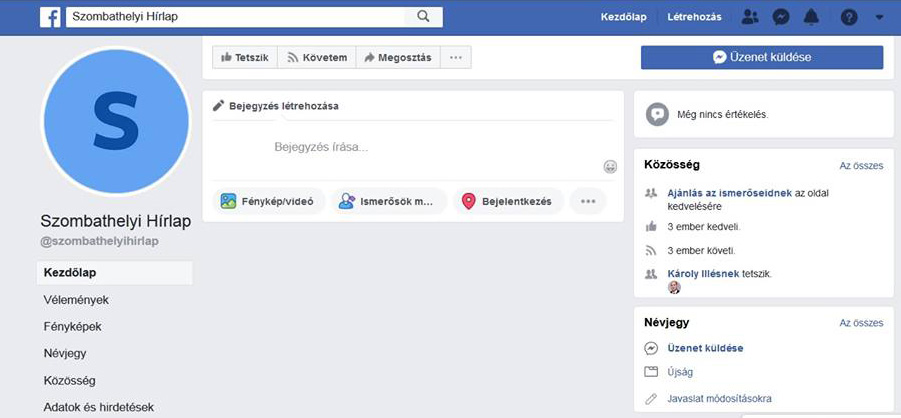This screenshot has width=901, height=418.
Task: Click the feed icon by 3 ember követi
Action: [651, 251]
